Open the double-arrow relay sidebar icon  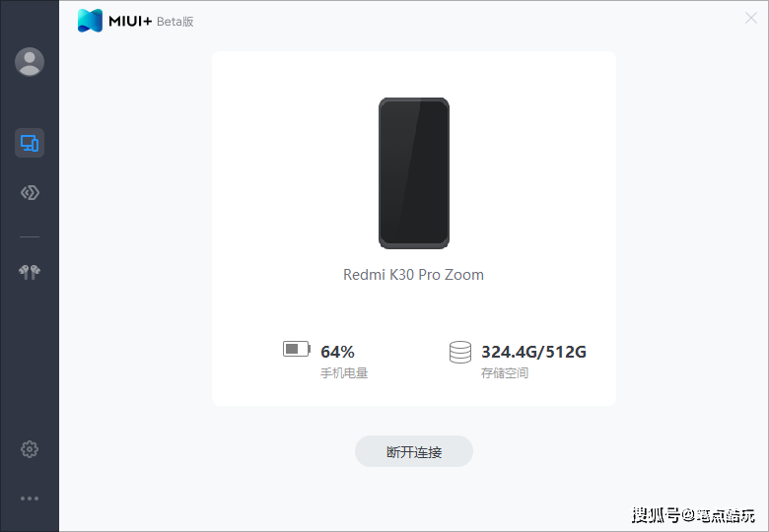tap(30, 192)
